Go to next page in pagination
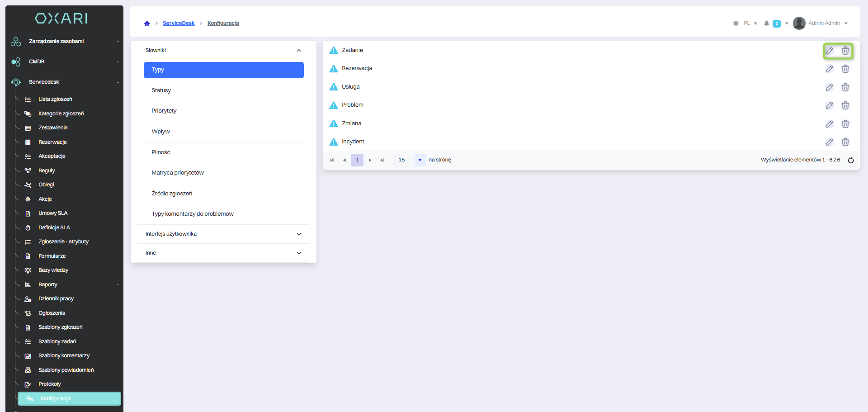The image size is (868, 412). [370, 160]
